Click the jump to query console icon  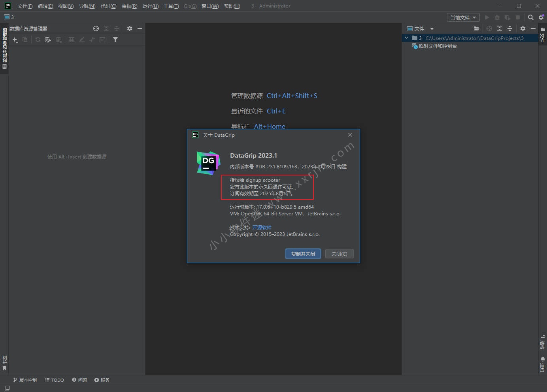click(92, 40)
